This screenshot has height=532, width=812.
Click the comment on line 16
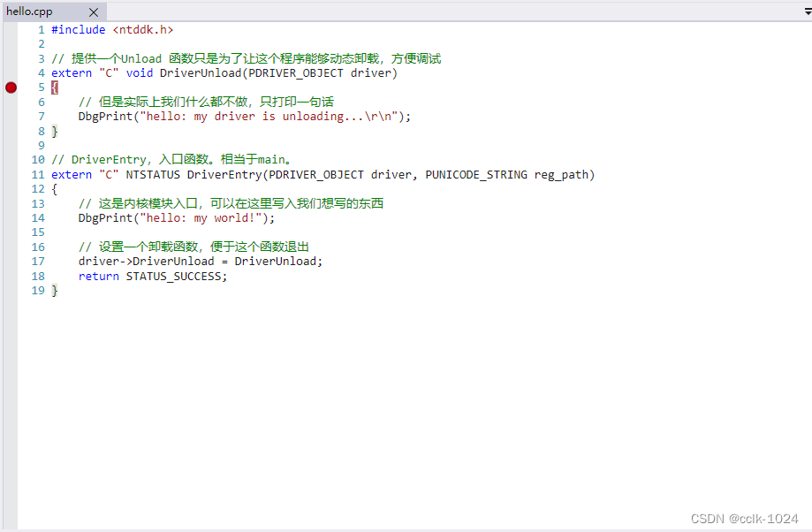pyautogui.click(x=194, y=247)
